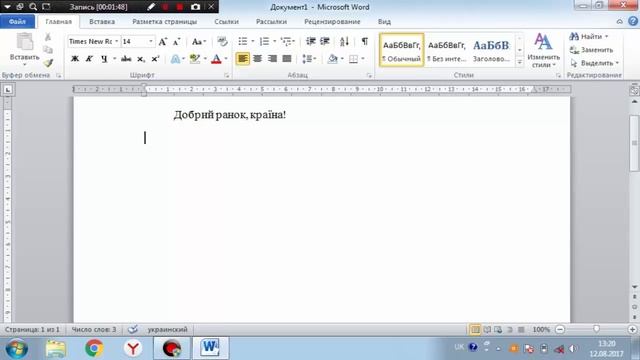Viewport: 640px width, 360px height.
Task: Switch to Draft view in status bar
Action: click(521, 329)
